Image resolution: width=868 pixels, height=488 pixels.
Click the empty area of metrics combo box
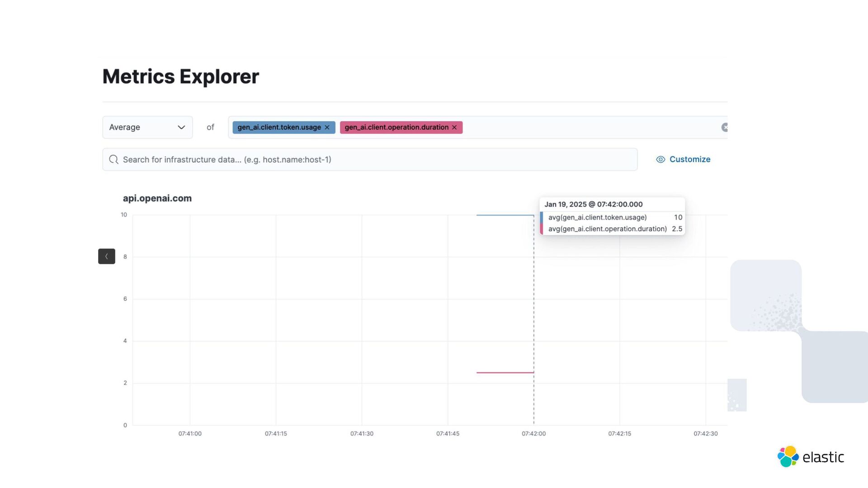(588, 127)
